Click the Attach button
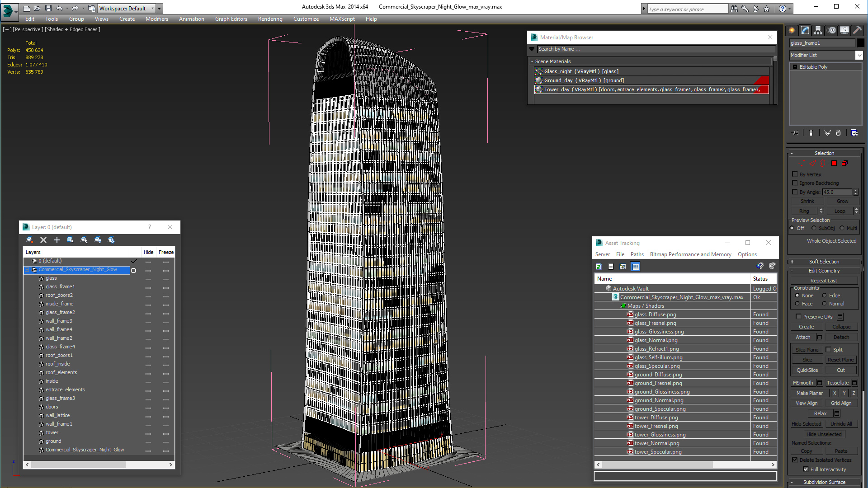The height and width of the screenshot is (488, 868). (803, 337)
